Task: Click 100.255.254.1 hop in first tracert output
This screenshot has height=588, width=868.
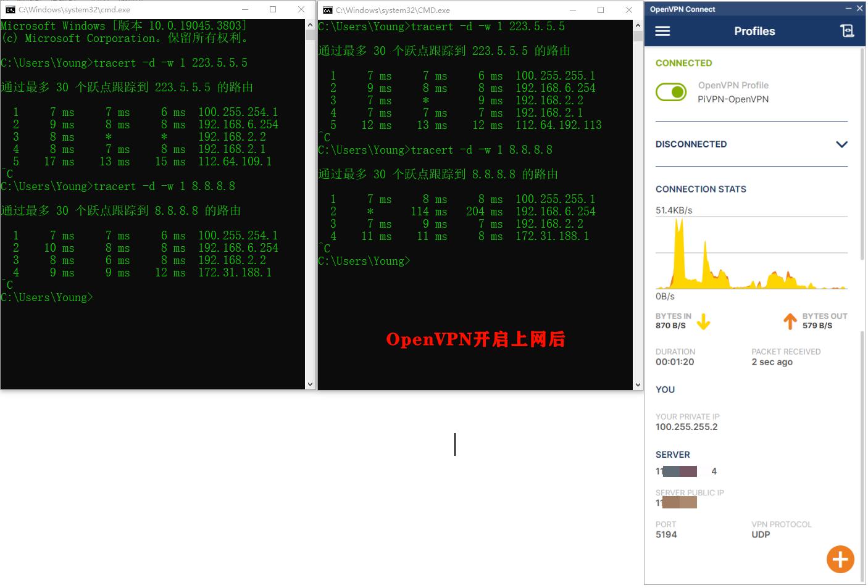Action: (238, 112)
